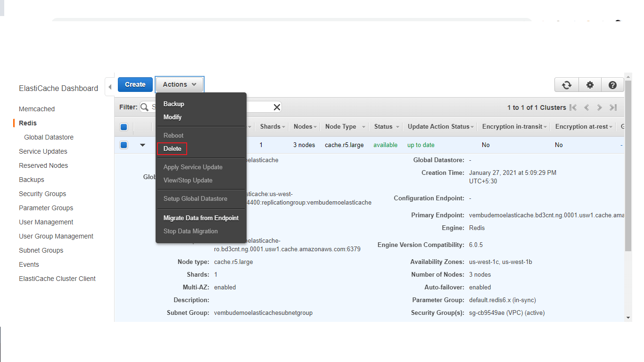The height and width of the screenshot is (362, 644).
Task: Refresh the cluster list
Action: pos(567,85)
